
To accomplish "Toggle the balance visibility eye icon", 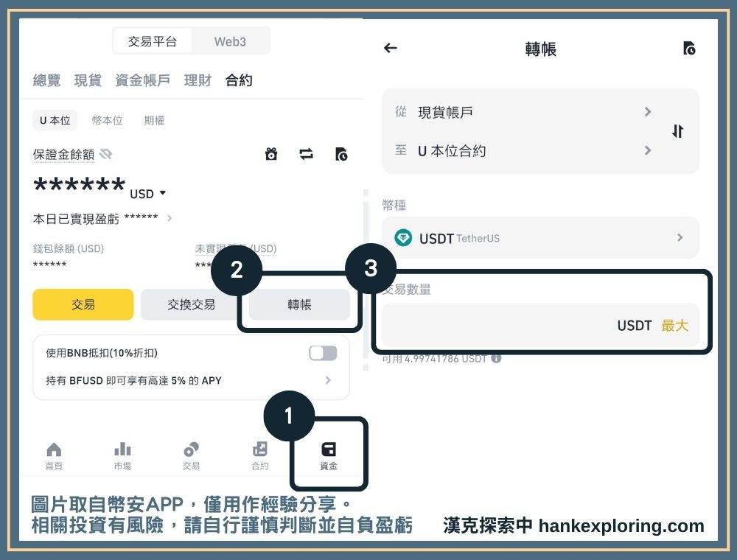I will 105,153.
